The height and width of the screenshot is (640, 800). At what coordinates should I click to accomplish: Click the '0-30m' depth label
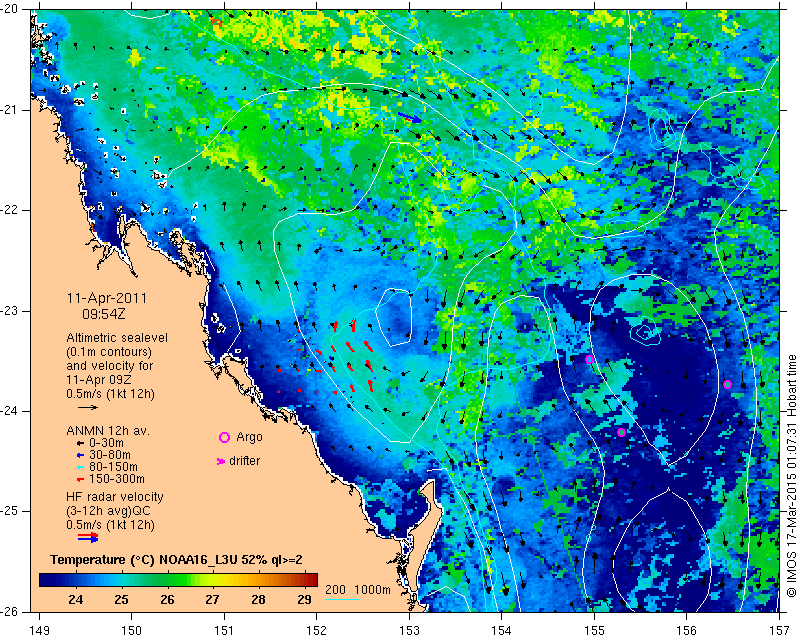click(x=106, y=443)
